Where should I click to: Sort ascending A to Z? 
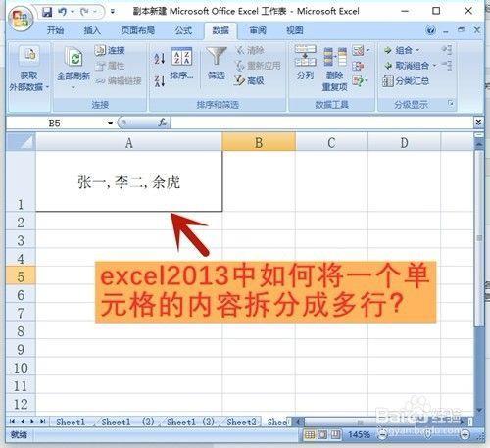(159, 58)
